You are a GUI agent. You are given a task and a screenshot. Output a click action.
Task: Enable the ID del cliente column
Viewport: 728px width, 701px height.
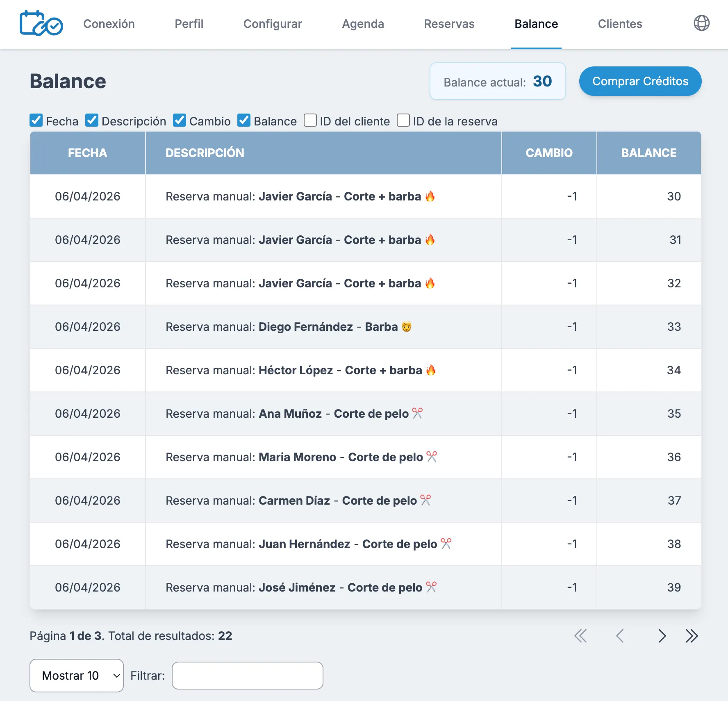(x=310, y=121)
